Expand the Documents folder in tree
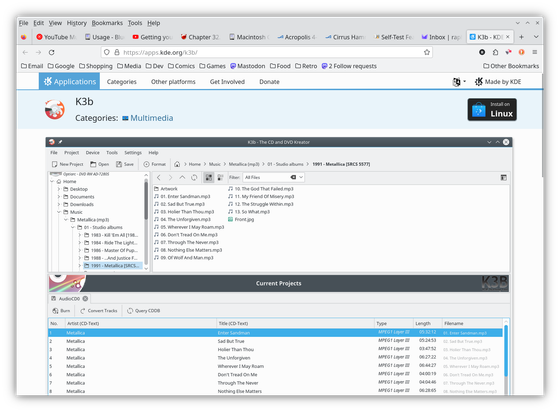560x412 pixels. [59, 197]
